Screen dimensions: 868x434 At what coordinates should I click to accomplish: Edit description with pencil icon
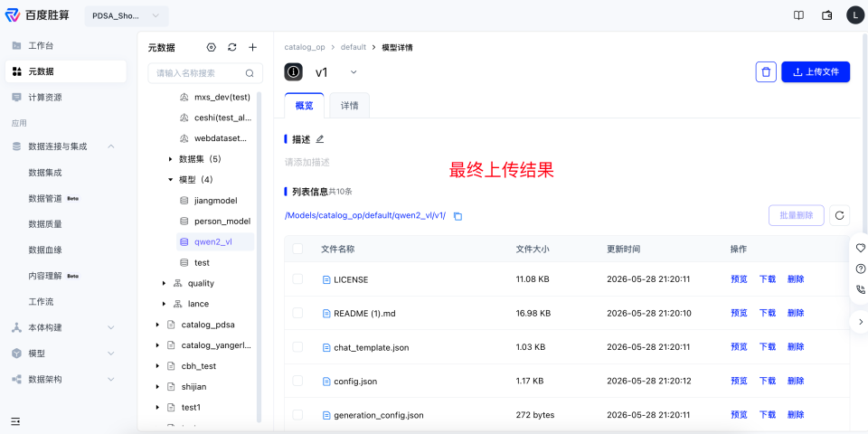pos(319,139)
